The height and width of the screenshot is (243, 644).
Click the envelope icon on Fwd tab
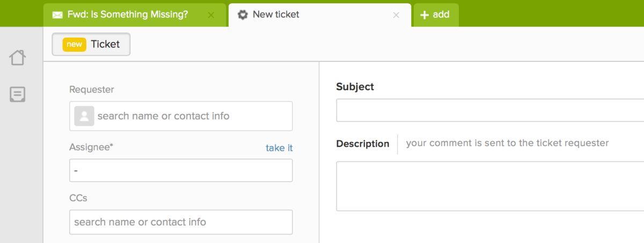click(x=57, y=15)
